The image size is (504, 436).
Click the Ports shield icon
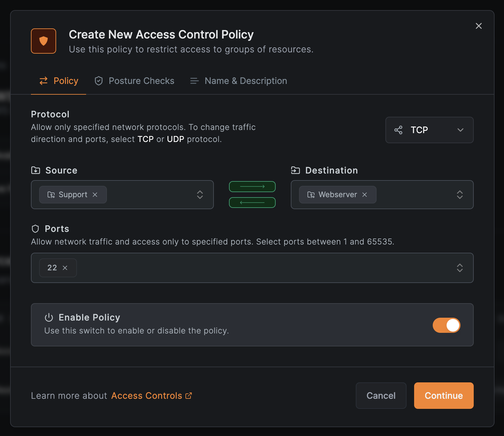coord(35,229)
